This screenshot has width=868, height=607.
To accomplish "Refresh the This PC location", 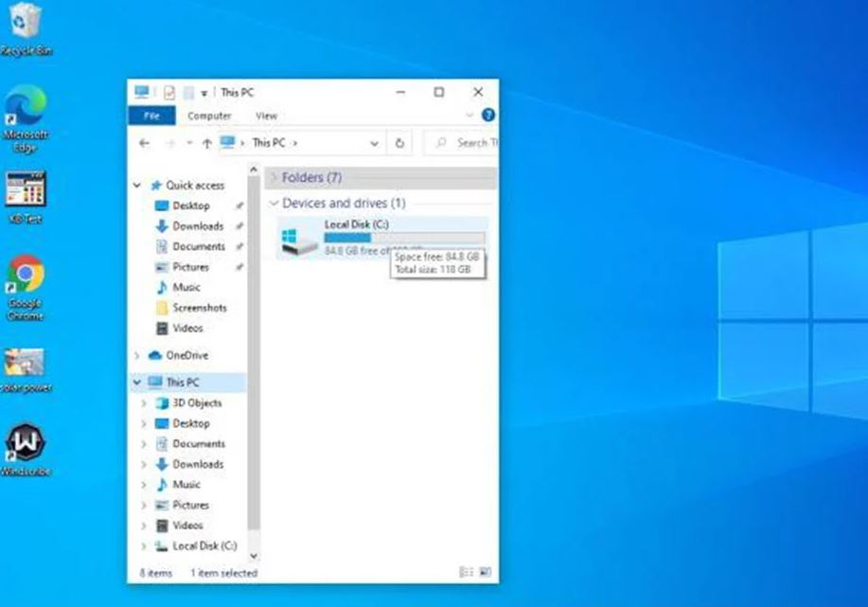I will (399, 143).
